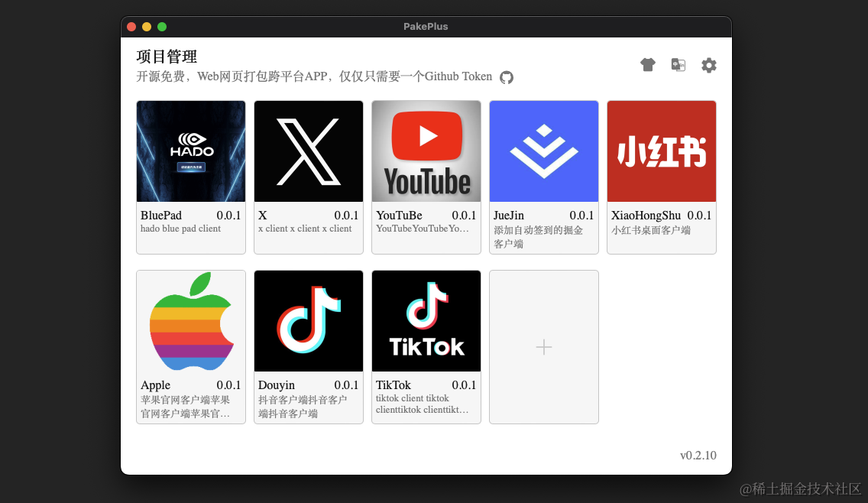Click 'hado blue pad client' description
Viewport: 868px width, 503px height.
coord(180,229)
